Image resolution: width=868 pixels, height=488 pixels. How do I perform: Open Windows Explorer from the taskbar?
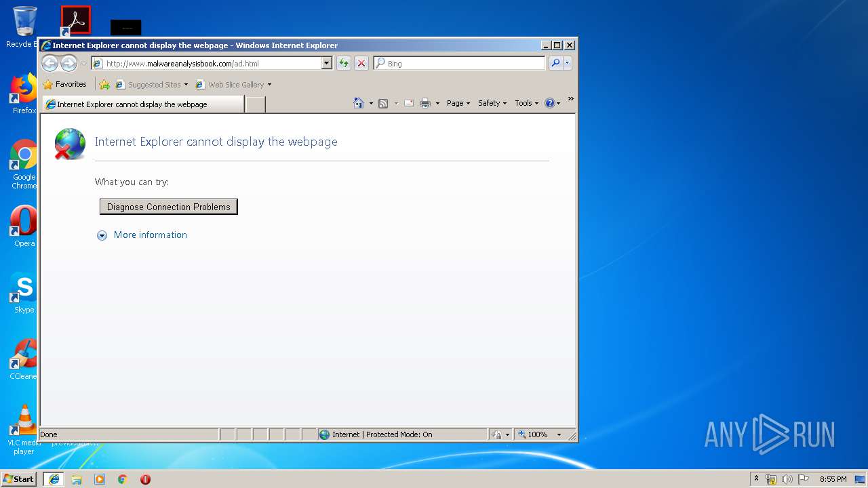tap(77, 479)
